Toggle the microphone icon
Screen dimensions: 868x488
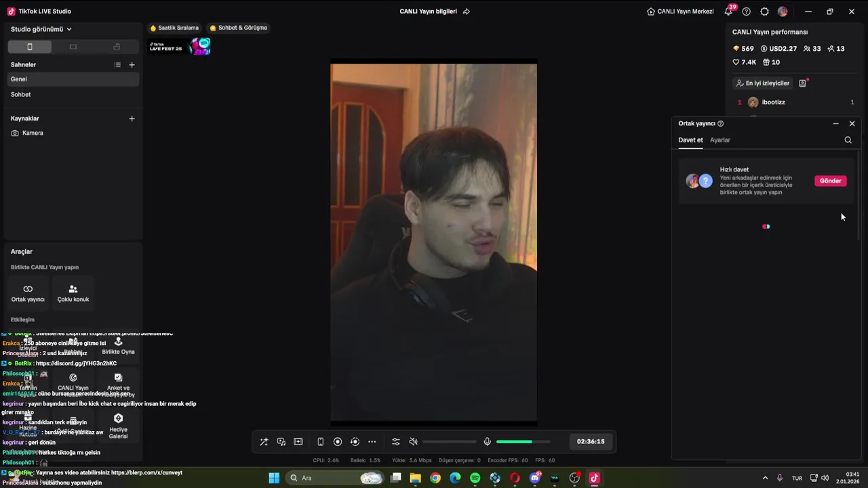pyautogui.click(x=487, y=442)
